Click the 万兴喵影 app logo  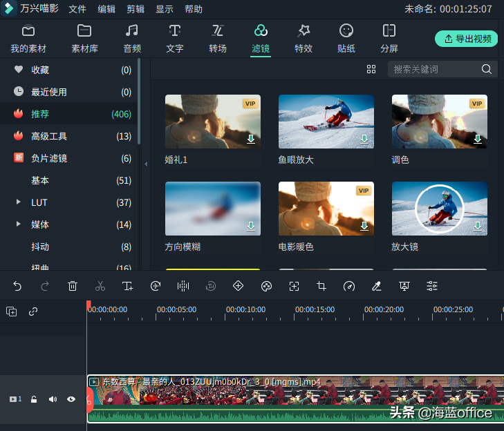[x=9, y=9]
